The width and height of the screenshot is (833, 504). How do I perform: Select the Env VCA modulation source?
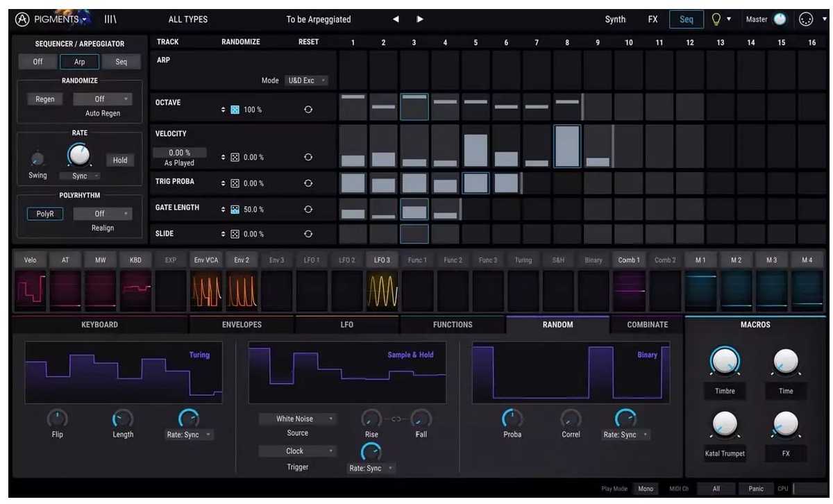point(206,260)
